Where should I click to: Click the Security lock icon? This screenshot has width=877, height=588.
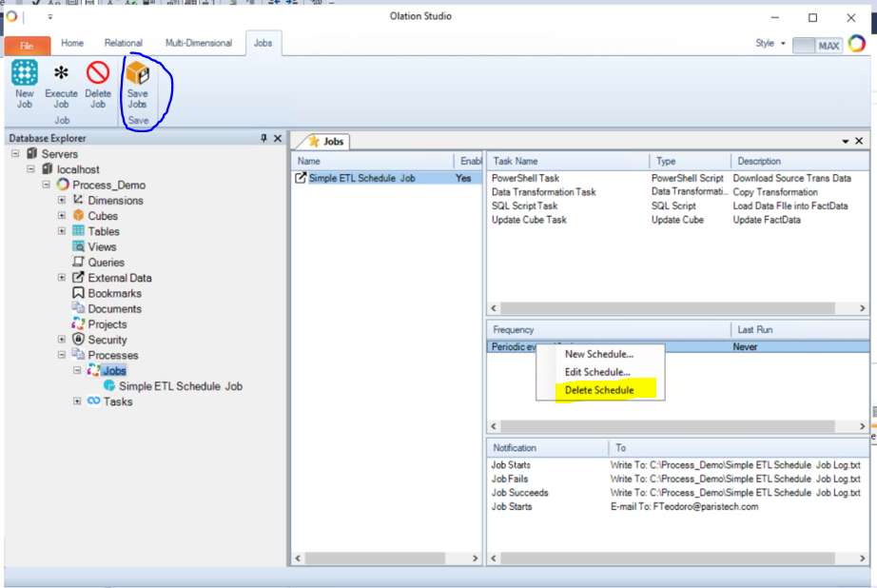coord(78,340)
